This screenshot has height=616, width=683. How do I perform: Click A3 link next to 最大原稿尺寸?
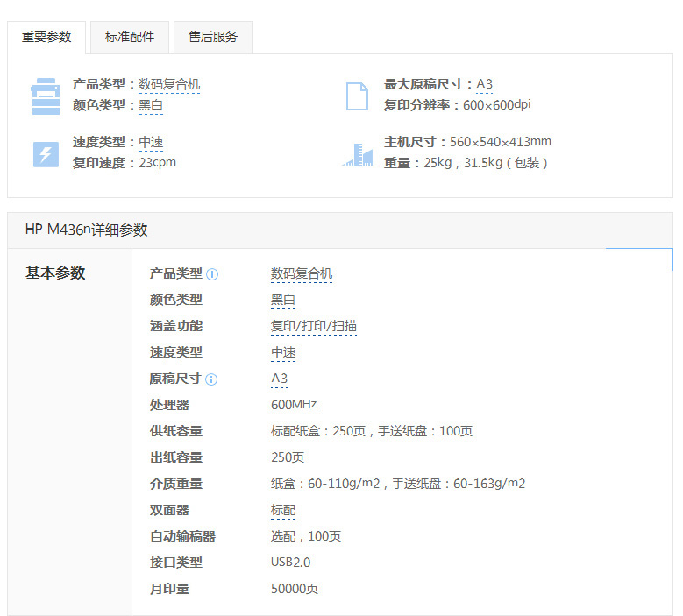tap(484, 85)
